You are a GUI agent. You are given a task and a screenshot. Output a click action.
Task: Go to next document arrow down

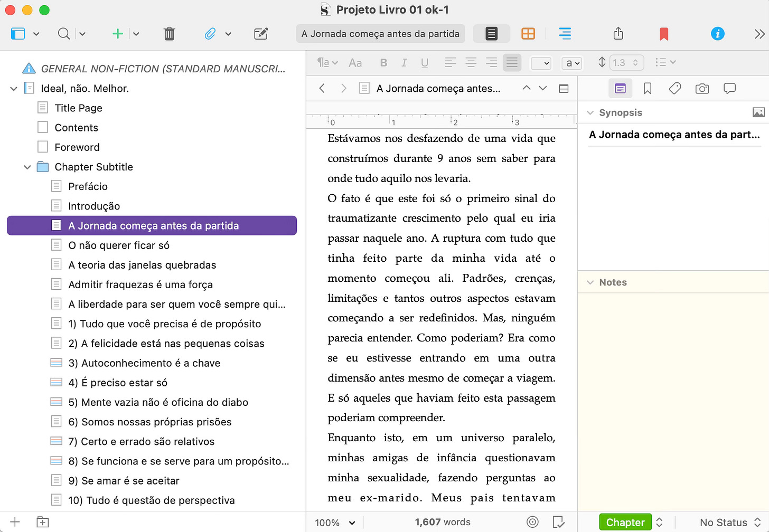click(x=543, y=88)
